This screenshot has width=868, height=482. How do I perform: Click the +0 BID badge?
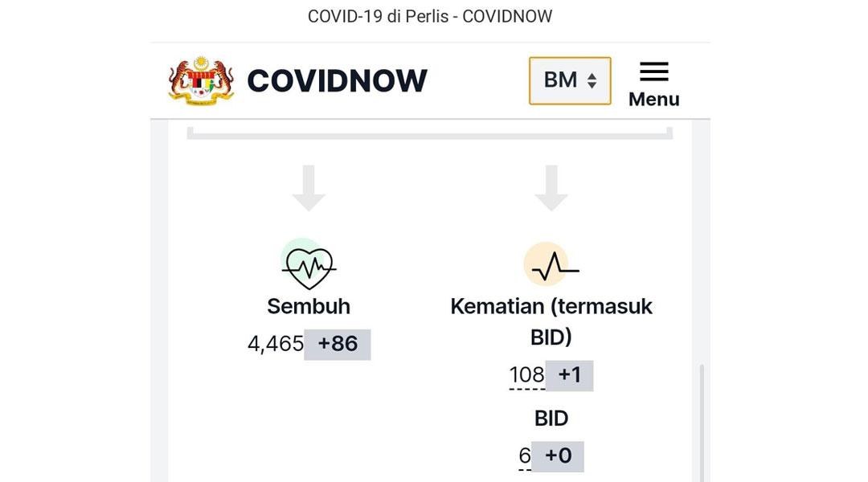(558, 456)
